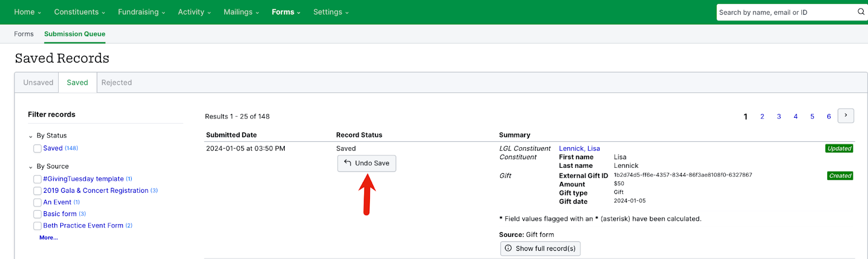Click the Summary column header
Screen dimensions: 868x259
pyautogui.click(x=515, y=135)
